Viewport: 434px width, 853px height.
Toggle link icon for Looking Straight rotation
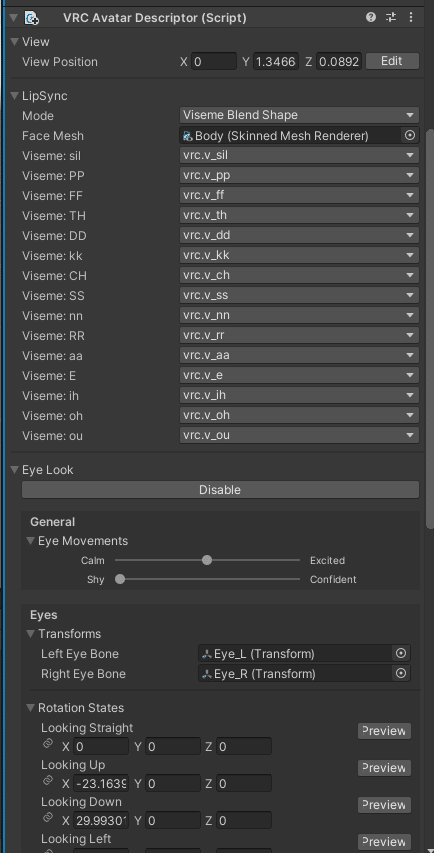click(47, 744)
